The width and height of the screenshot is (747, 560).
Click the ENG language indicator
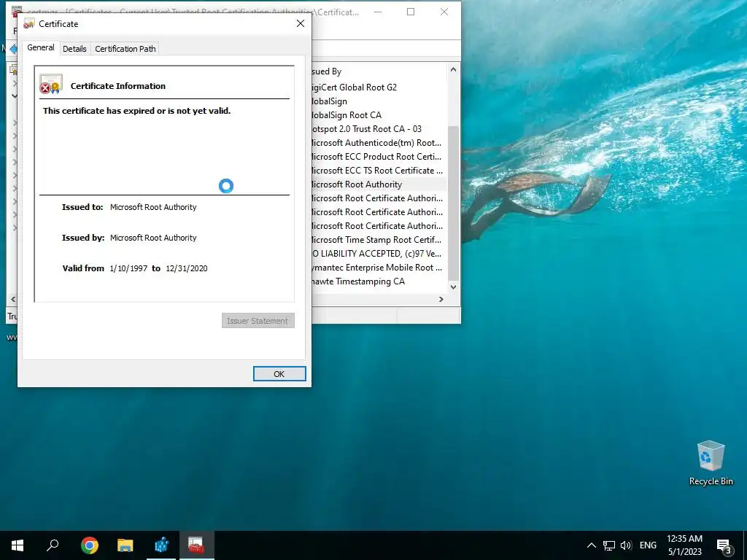(648, 545)
